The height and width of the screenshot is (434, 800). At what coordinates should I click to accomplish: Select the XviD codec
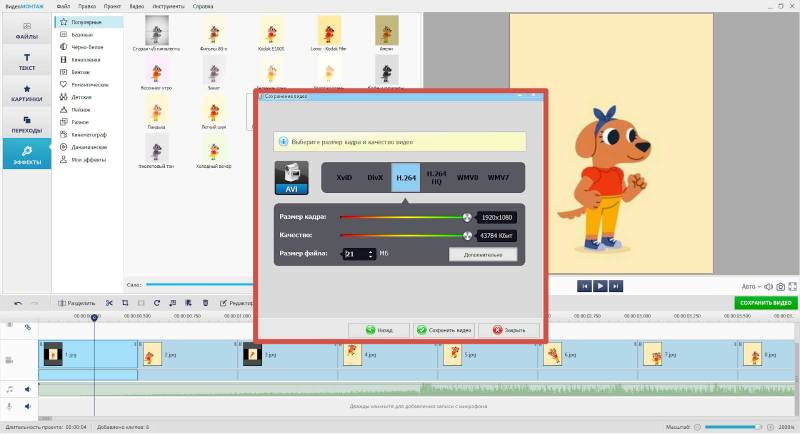pyautogui.click(x=344, y=177)
